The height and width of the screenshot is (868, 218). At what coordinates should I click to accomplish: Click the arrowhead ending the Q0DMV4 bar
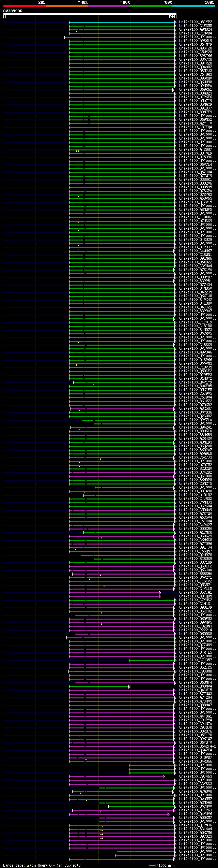click(129, 686)
